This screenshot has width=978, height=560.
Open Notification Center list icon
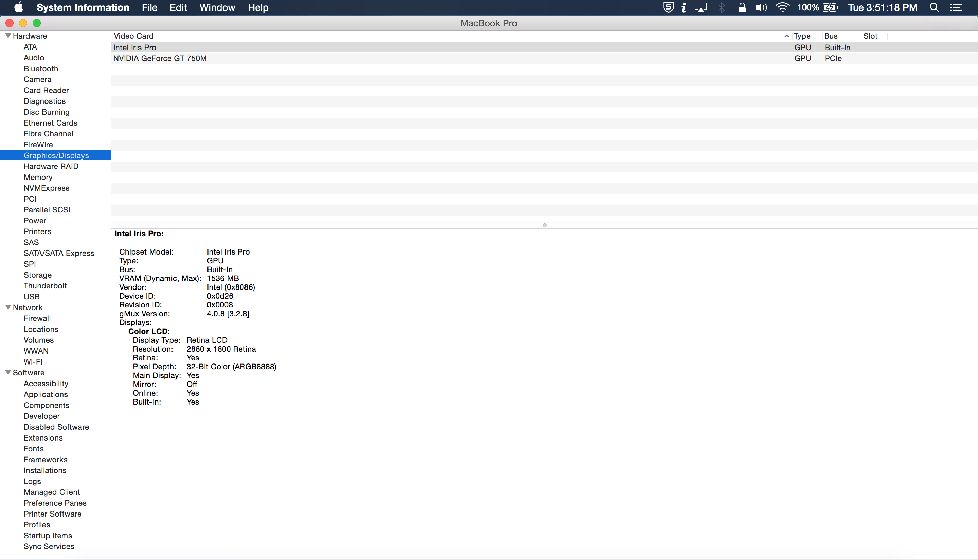(957, 7)
